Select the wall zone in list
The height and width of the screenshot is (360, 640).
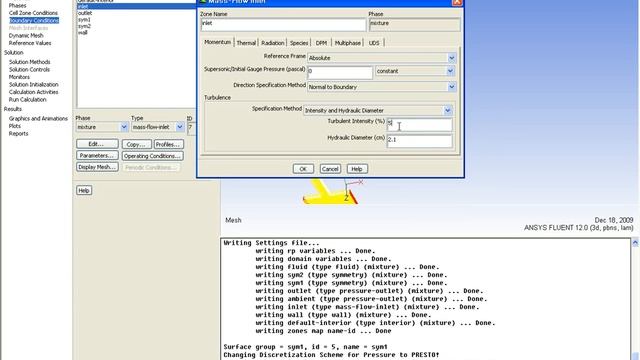82,33
